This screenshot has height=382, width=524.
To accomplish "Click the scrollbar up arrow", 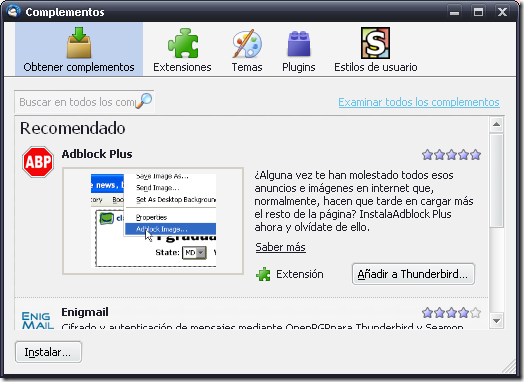I will point(497,124).
